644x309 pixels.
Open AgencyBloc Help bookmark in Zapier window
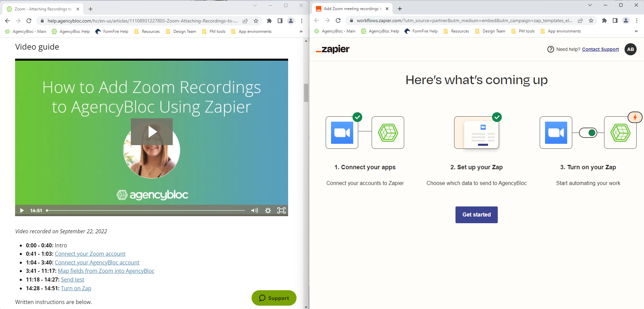tap(380, 31)
